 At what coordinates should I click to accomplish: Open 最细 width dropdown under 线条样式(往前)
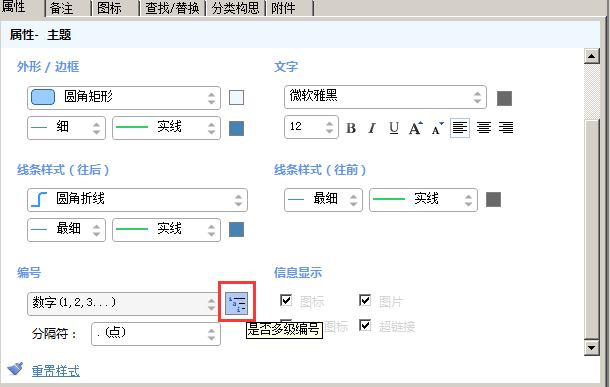coord(323,200)
